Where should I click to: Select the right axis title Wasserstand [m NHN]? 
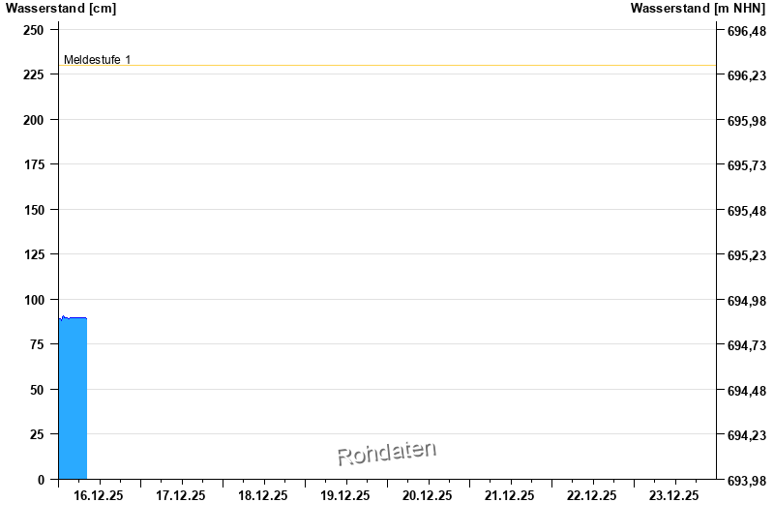[698, 9]
